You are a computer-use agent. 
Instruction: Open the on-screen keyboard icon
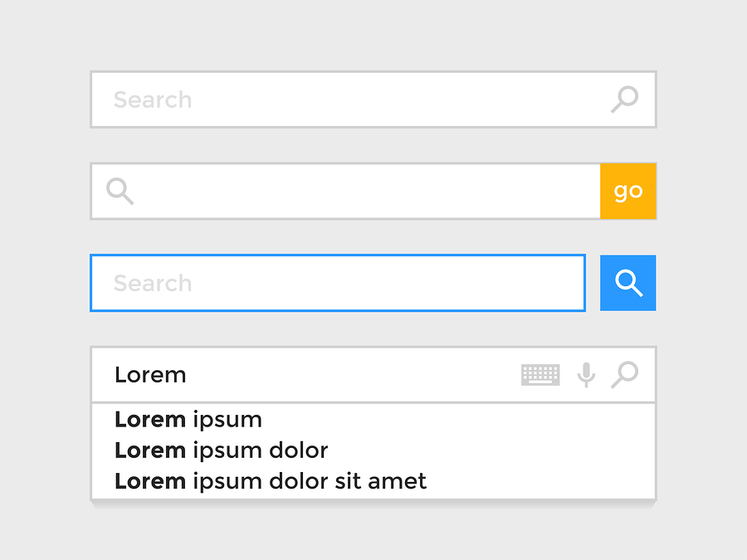pos(540,374)
